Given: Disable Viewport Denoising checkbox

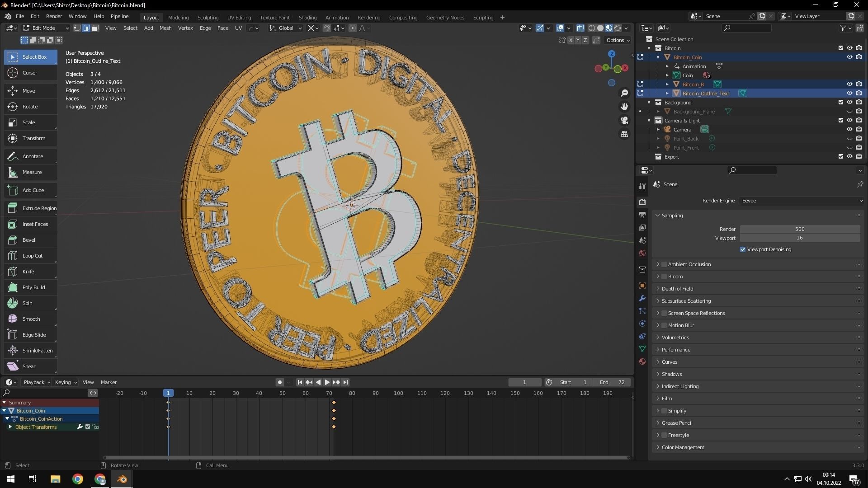Looking at the screenshot, I should (743, 249).
